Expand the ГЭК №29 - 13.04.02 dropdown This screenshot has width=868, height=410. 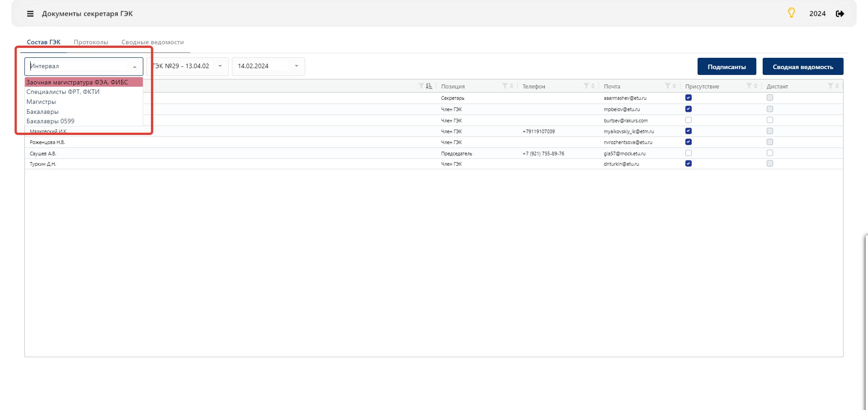click(x=220, y=66)
